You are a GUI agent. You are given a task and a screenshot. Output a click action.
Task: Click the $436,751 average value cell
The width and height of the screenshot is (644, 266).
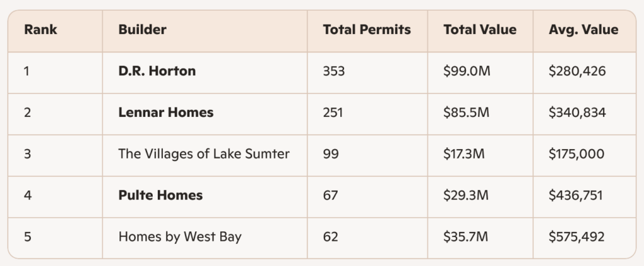pyautogui.click(x=577, y=196)
